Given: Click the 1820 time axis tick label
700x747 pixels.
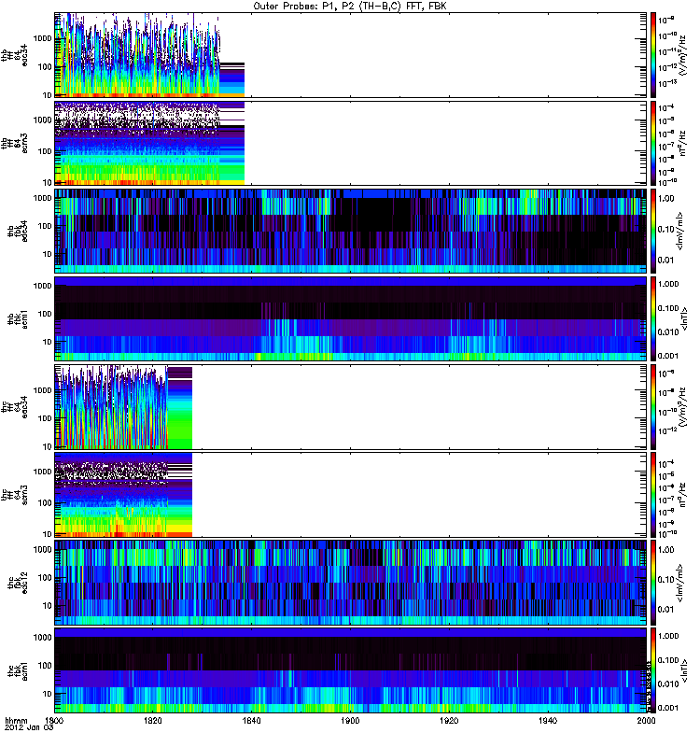Looking at the screenshot, I should point(153,723).
